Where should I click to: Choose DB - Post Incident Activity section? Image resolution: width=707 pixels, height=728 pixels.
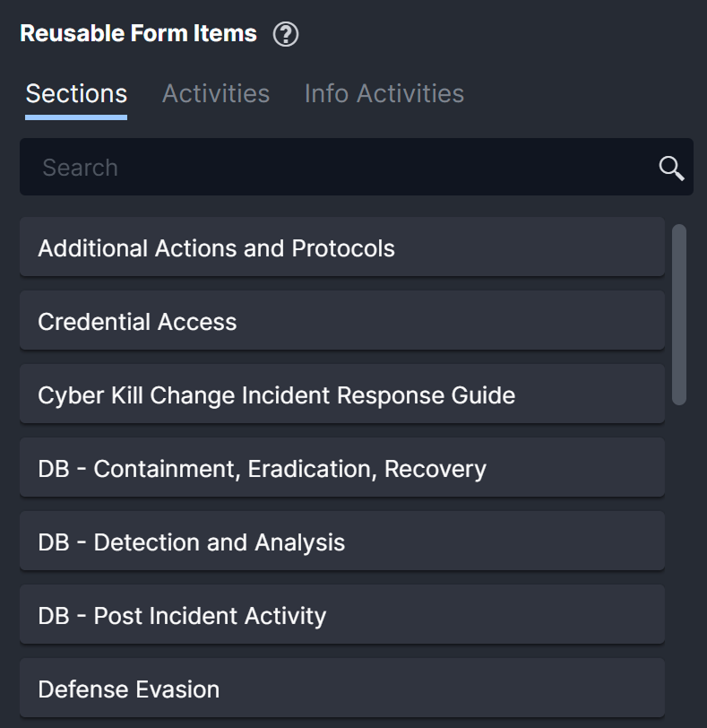[x=182, y=616]
